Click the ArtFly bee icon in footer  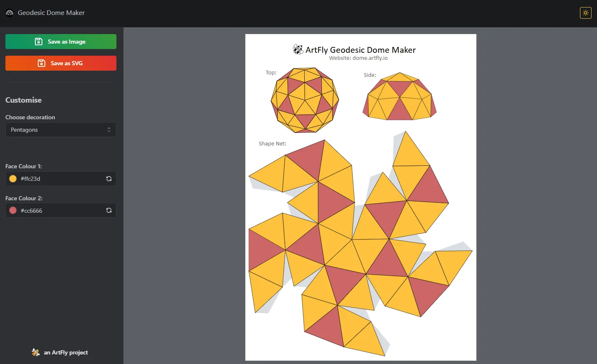pos(36,352)
